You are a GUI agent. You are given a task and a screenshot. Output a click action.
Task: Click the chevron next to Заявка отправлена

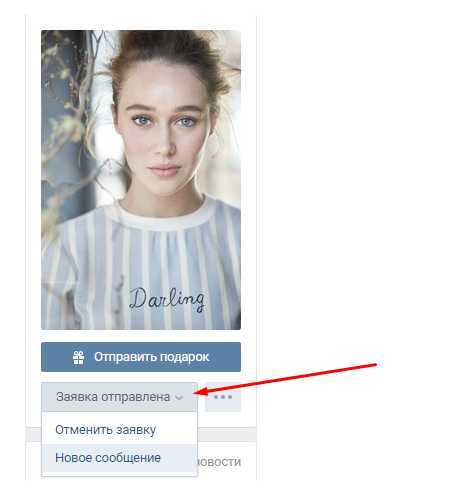[179, 397]
